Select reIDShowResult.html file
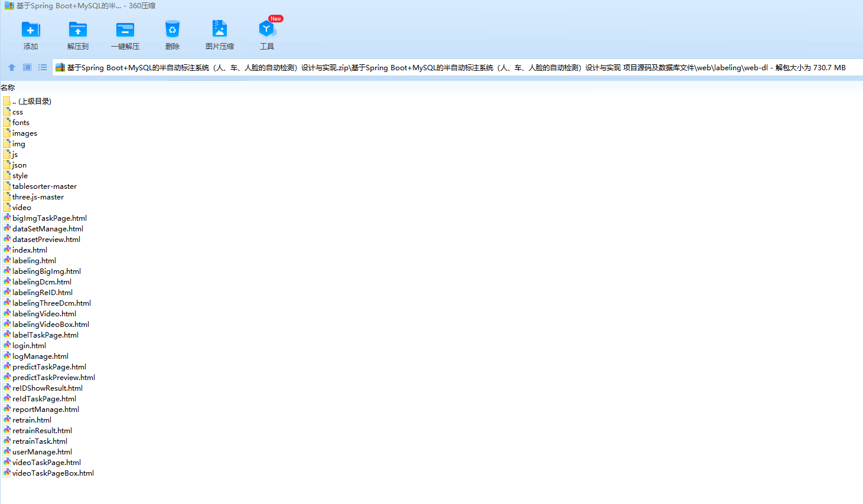The height and width of the screenshot is (504, 863). 43,388
